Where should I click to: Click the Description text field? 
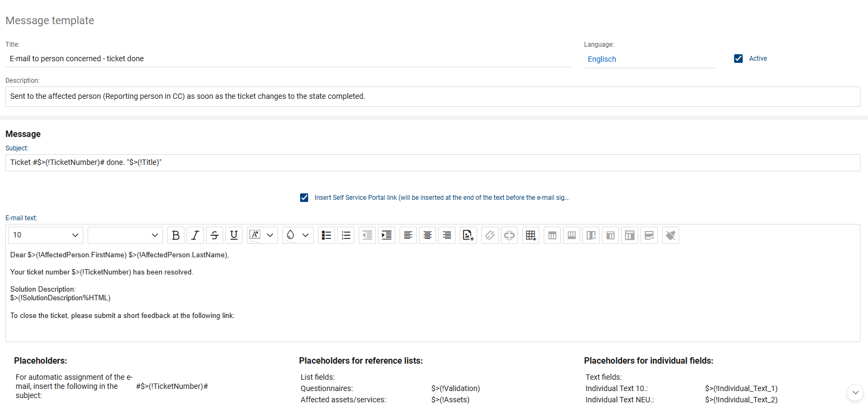433,97
